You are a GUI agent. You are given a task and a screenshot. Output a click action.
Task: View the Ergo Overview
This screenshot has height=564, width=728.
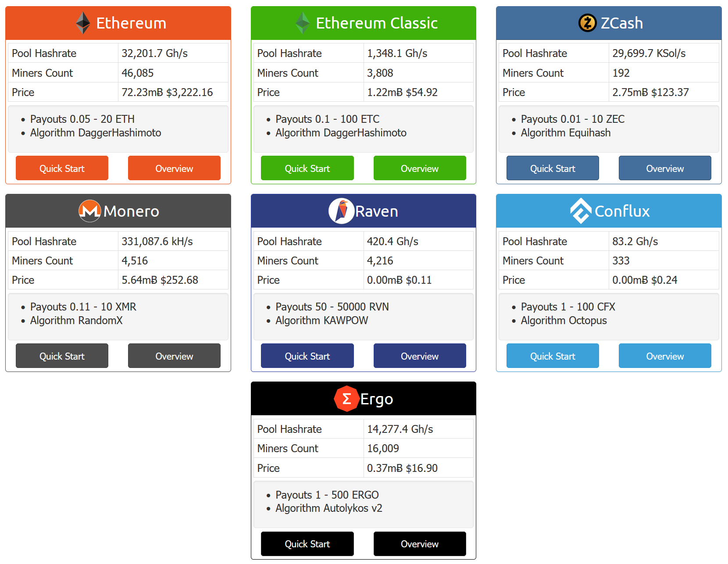coord(420,544)
